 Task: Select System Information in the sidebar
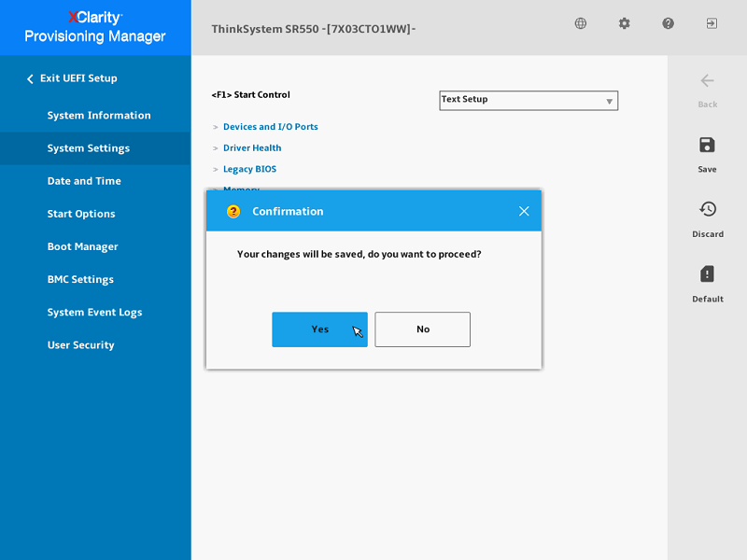pos(99,116)
